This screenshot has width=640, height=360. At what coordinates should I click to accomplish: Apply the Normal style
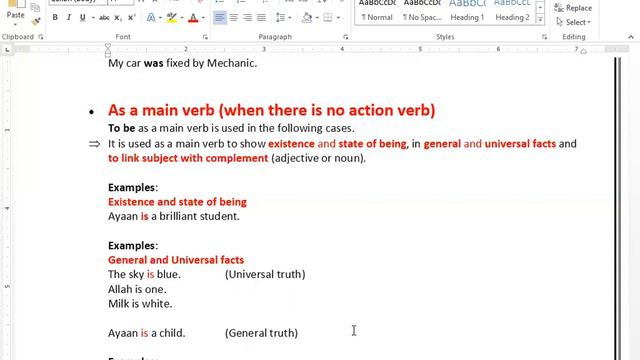tap(377, 12)
